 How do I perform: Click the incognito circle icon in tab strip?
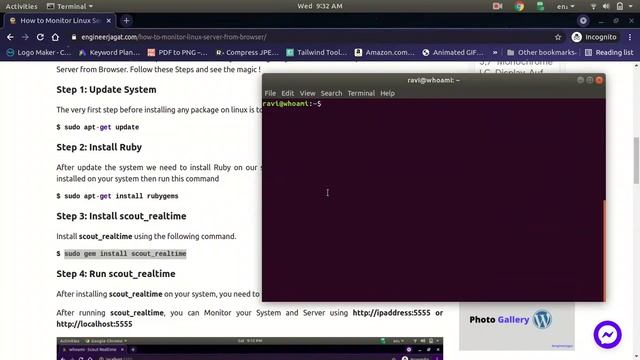point(583,20)
